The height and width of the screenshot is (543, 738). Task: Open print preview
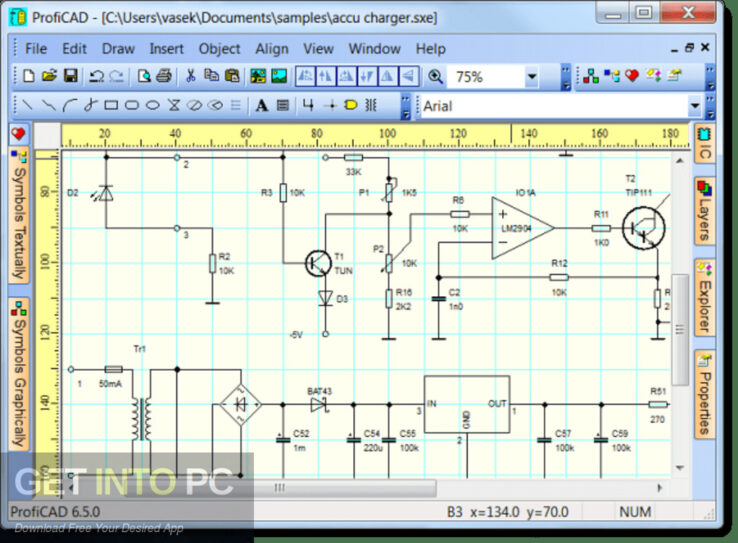coord(144,76)
